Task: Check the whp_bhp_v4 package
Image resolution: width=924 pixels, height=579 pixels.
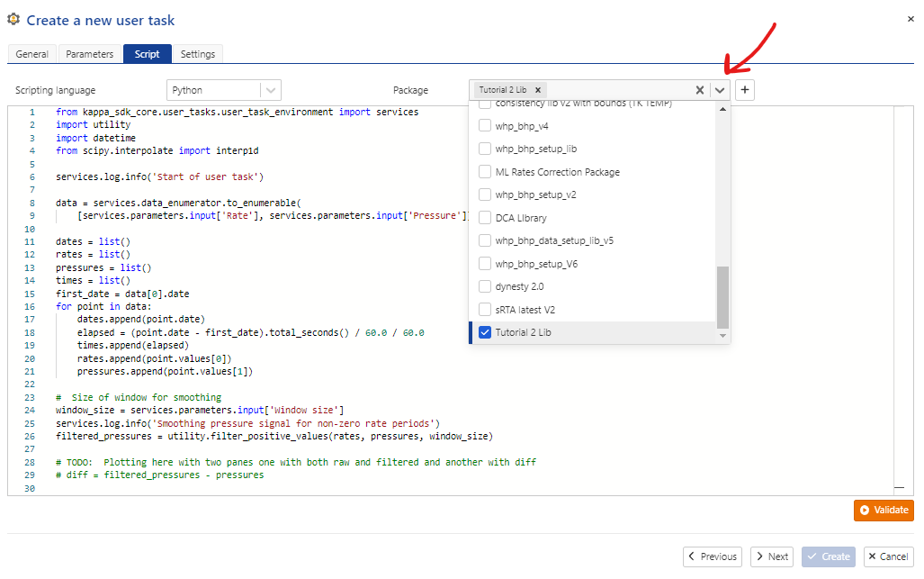Action: coord(485,125)
